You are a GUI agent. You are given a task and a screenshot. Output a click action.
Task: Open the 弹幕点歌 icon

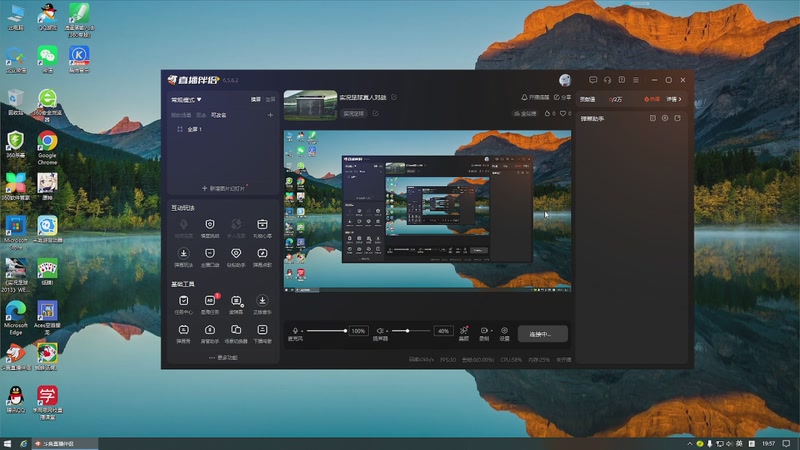click(x=262, y=254)
